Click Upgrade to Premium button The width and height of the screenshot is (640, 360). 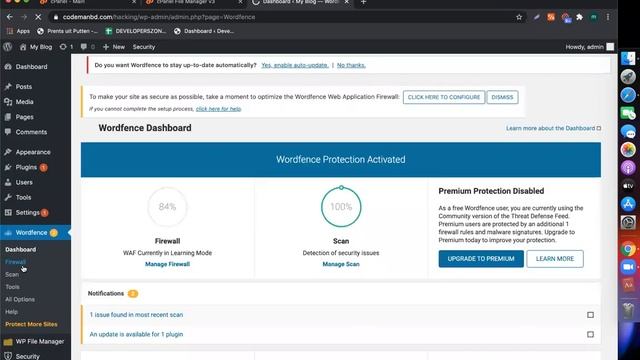click(481, 259)
